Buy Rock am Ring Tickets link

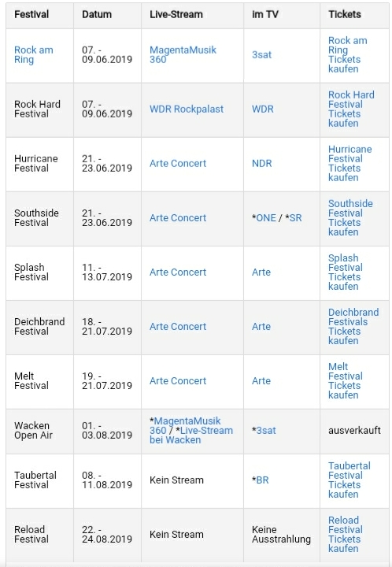348,54
